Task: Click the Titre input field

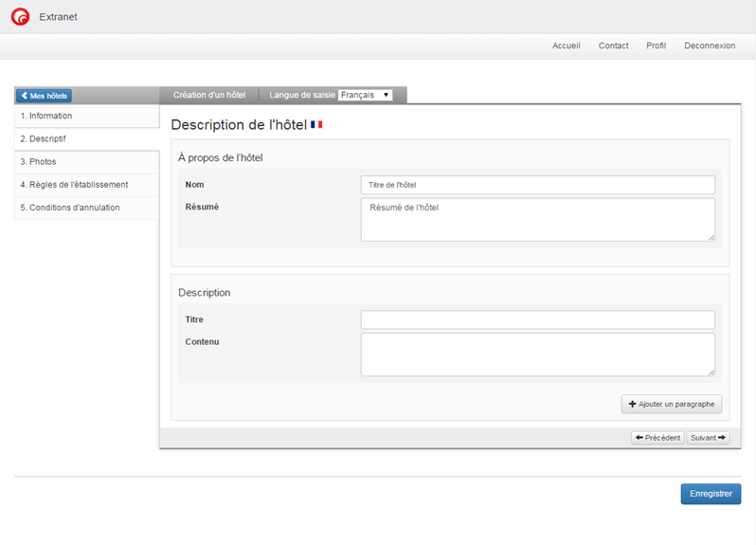Action: tap(537, 319)
